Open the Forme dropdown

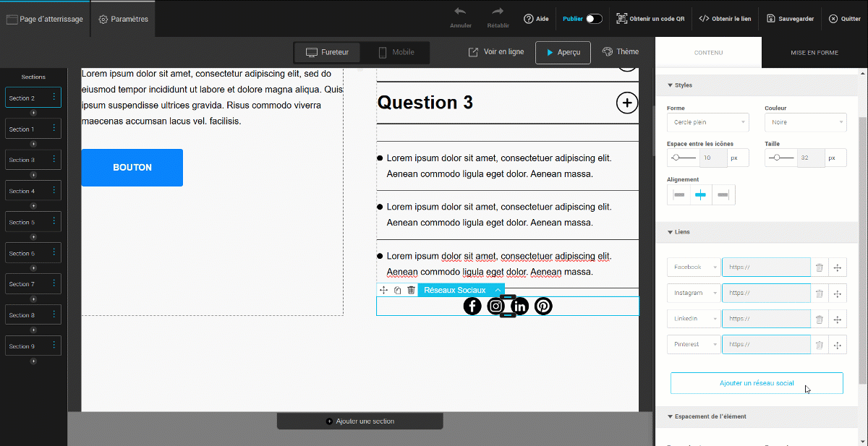(707, 122)
